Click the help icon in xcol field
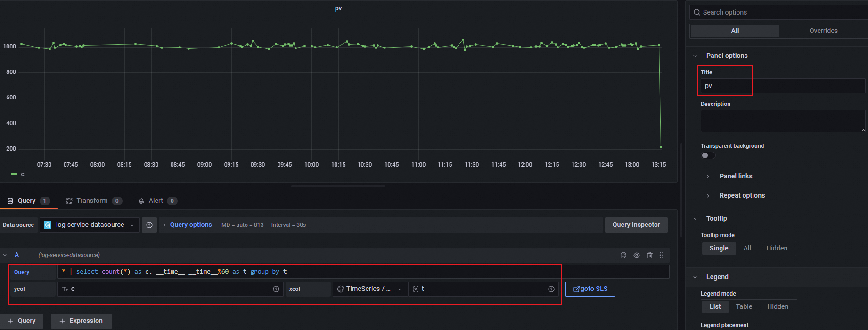 tap(551, 289)
